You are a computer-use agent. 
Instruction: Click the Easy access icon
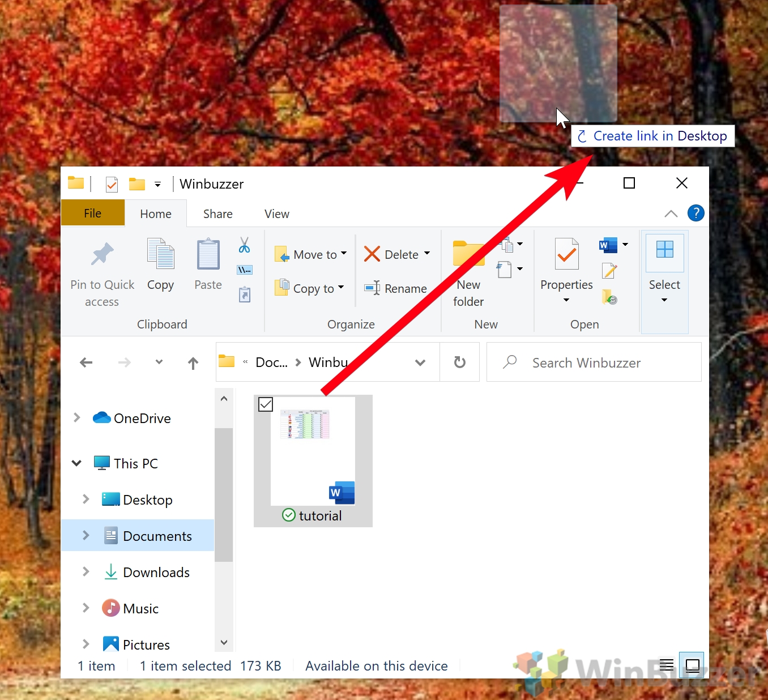click(504, 270)
